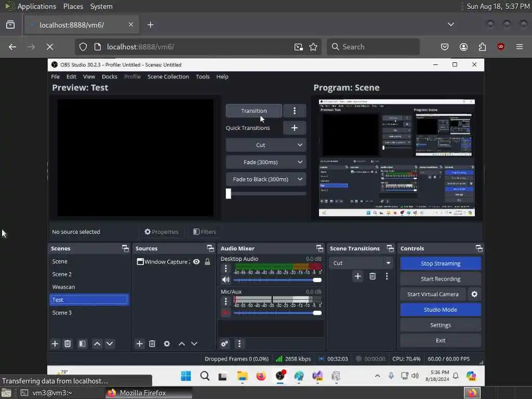Undock the Scene Transitions panel

(x=390, y=248)
